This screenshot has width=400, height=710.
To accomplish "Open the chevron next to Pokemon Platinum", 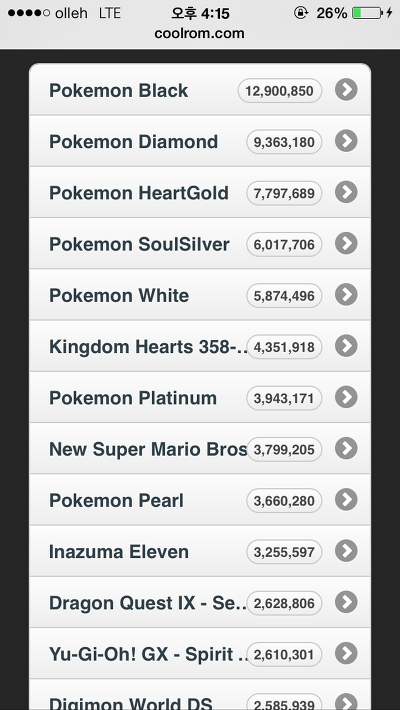I will 347,397.
